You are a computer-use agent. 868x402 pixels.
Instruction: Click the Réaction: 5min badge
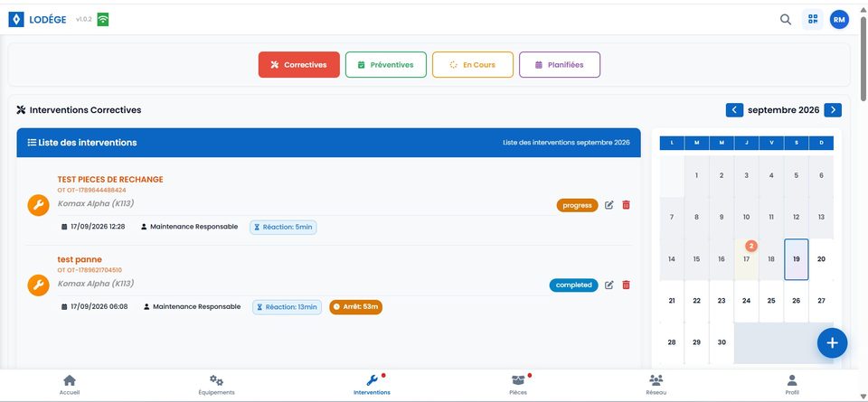click(x=283, y=228)
